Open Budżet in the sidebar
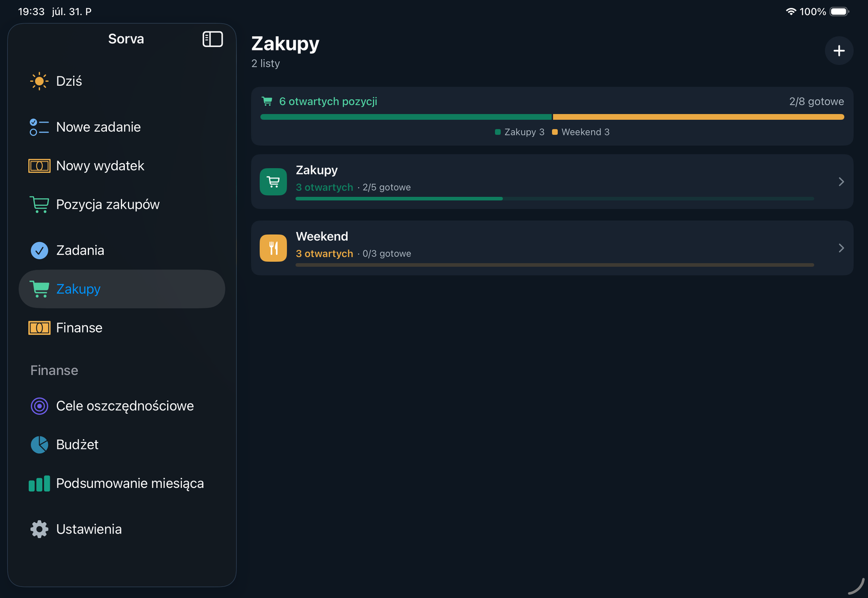The image size is (868, 598). (122, 445)
